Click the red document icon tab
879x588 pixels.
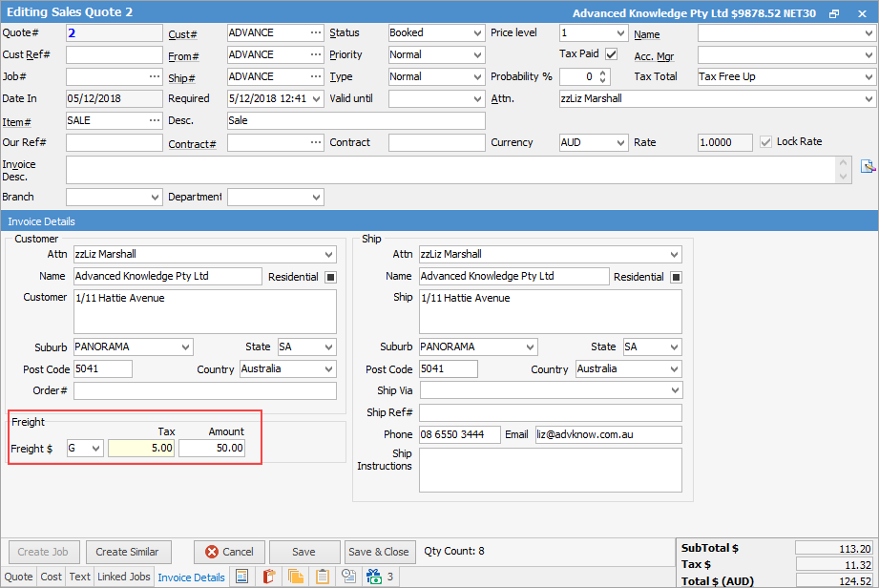pyautogui.click(x=269, y=577)
